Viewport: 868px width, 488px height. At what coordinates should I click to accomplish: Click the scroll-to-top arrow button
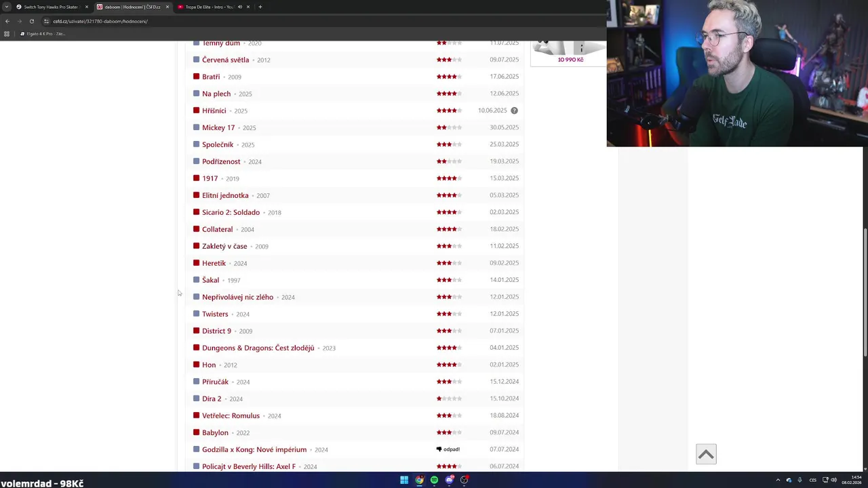click(x=706, y=454)
